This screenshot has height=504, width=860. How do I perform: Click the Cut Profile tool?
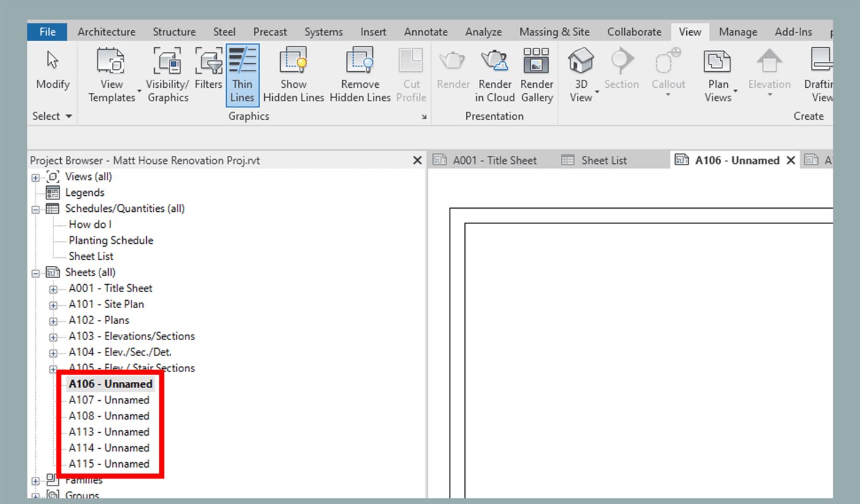click(411, 76)
